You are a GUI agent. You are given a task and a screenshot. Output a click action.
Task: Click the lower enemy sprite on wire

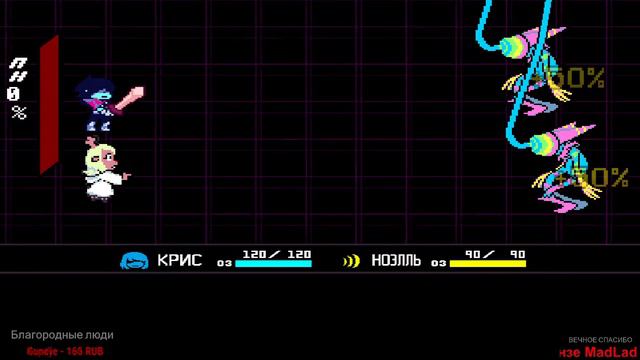(x=565, y=168)
